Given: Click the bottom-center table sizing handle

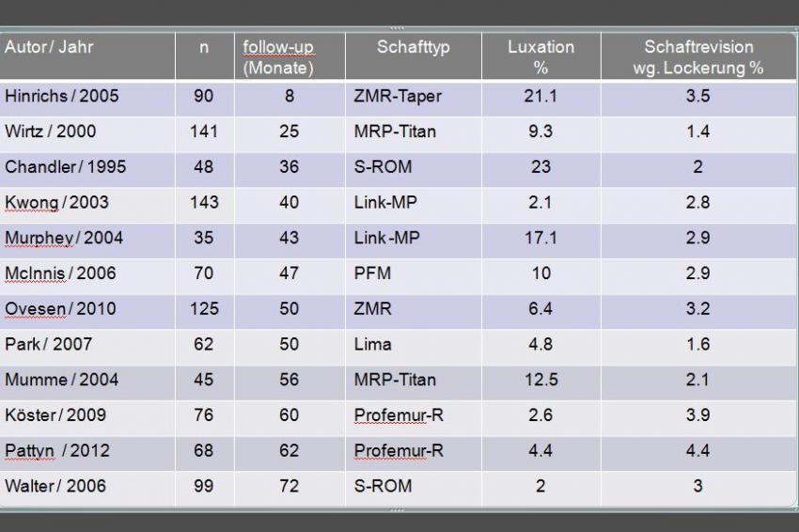Looking at the screenshot, I should (x=397, y=509).
